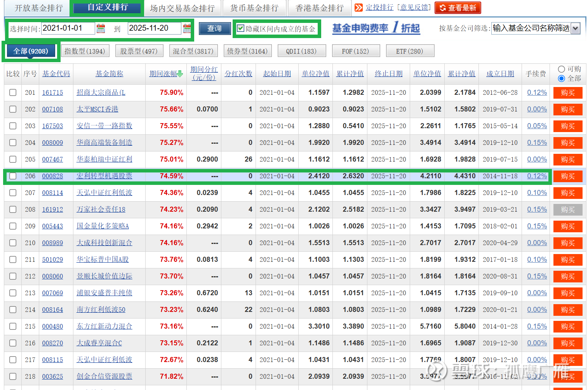The width and height of the screenshot is (588, 390).
Task: Click the orange arrow icon beside 定投排行
Action: click(358, 8)
